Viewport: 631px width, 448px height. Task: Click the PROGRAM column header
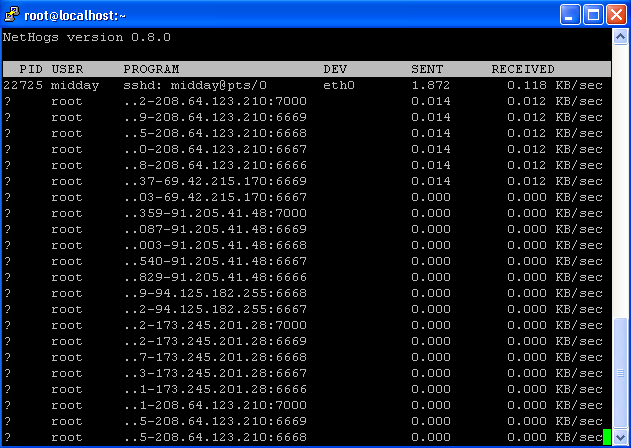(x=151, y=69)
